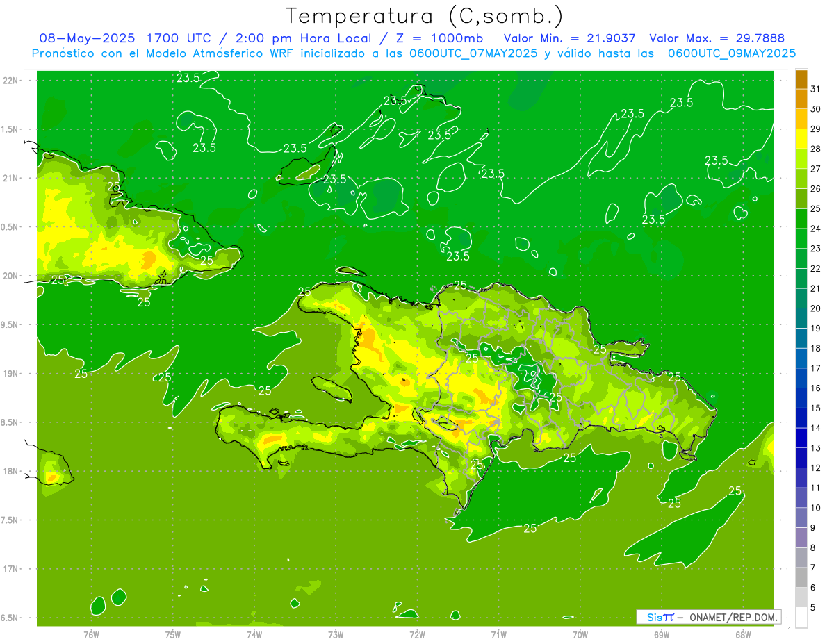834x644 pixels.
Task: Click the "74W" longitude axis label
Action: coord(254,634)
